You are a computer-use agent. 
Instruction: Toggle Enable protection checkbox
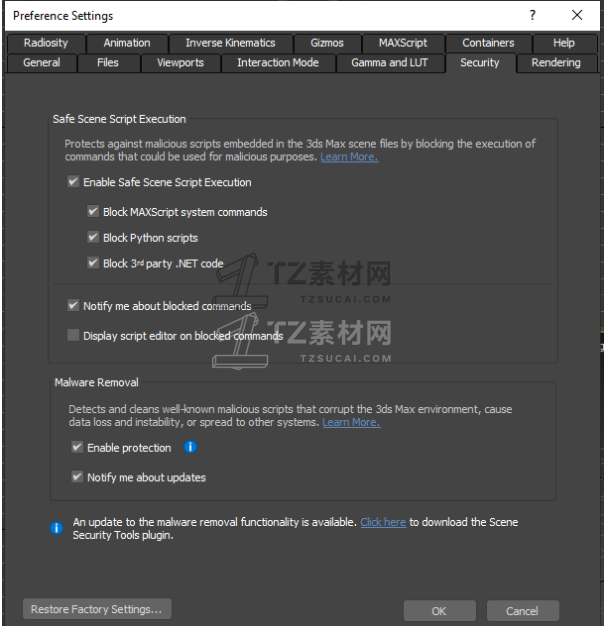point(77,447)
